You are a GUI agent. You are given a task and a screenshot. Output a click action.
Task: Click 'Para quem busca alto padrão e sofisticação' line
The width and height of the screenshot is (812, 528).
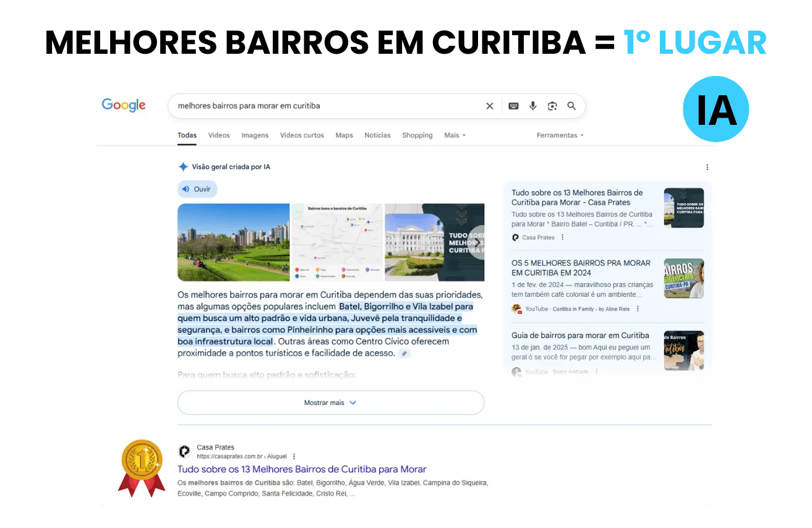[x=267, y=375]
